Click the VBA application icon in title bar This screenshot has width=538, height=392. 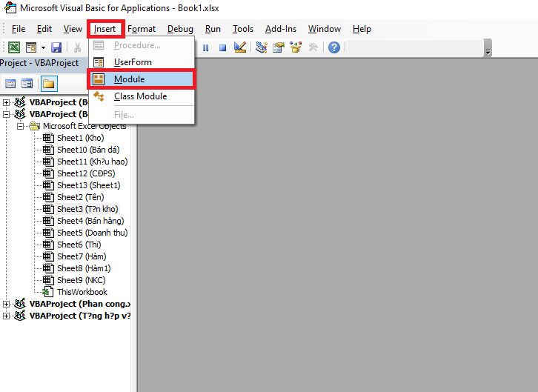[x=10, y=7]
